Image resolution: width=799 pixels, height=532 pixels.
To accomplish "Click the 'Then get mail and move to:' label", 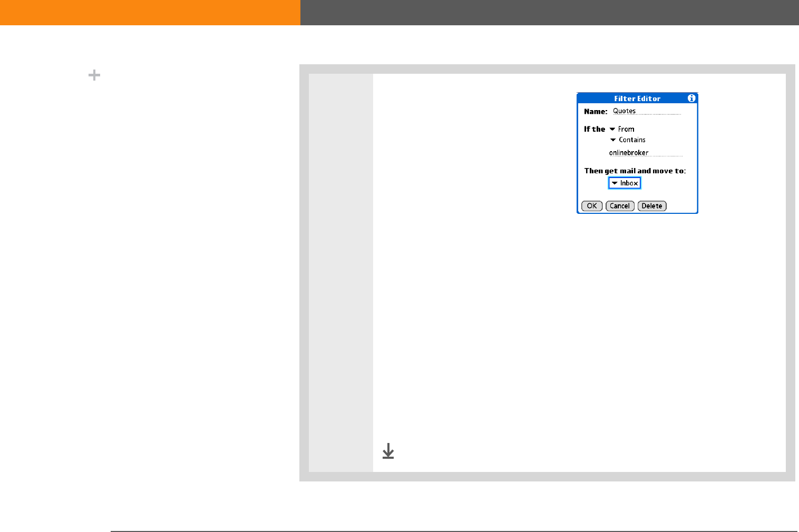I will point(635,171).
